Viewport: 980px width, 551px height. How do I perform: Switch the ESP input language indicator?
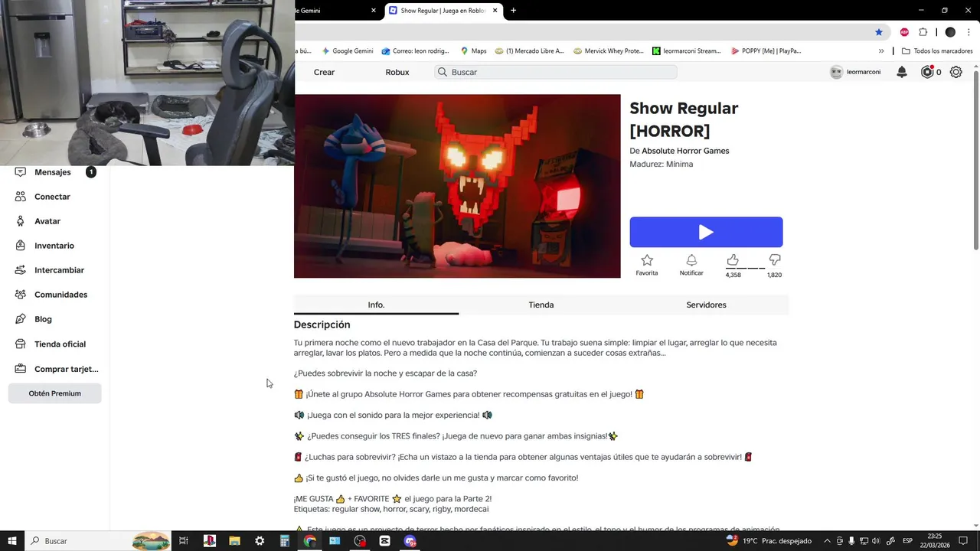coord(907,541)
